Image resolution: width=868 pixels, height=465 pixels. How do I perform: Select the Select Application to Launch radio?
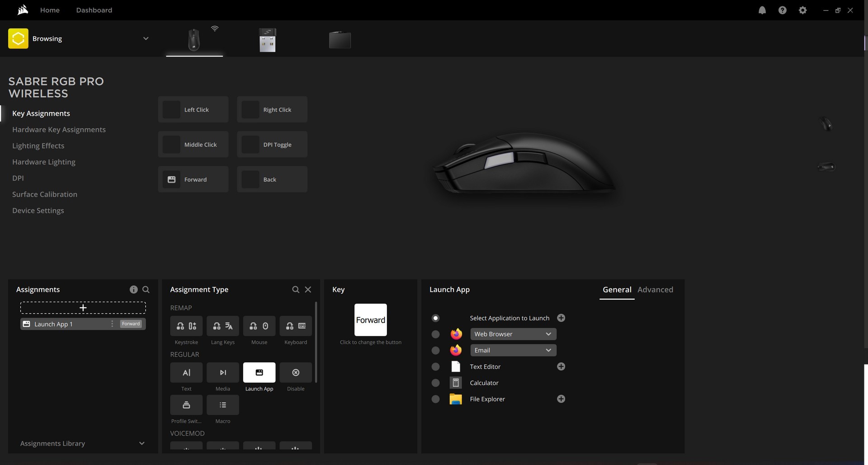click(x=435, y=318)
